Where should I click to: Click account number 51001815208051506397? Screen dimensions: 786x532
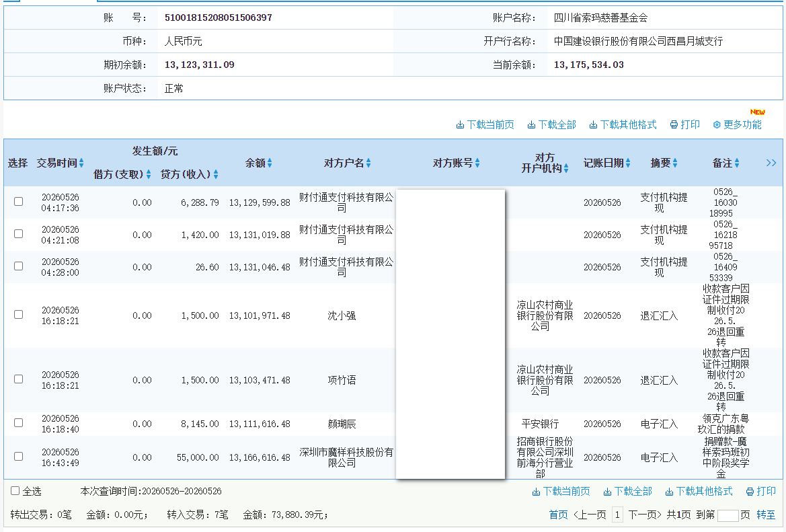coord(219,17)
